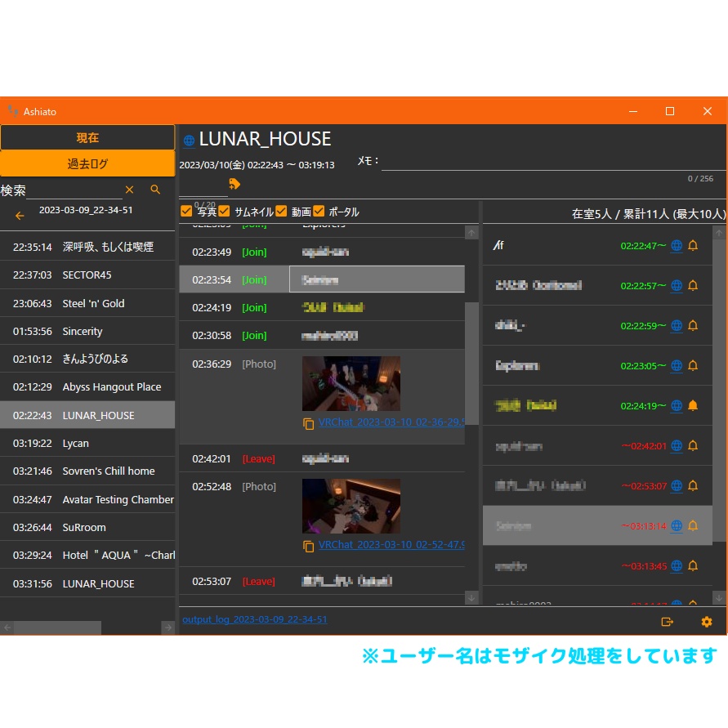Switch to the 過去ログ tab
Screen dimensions: 728x728
(x=87, y=163)
